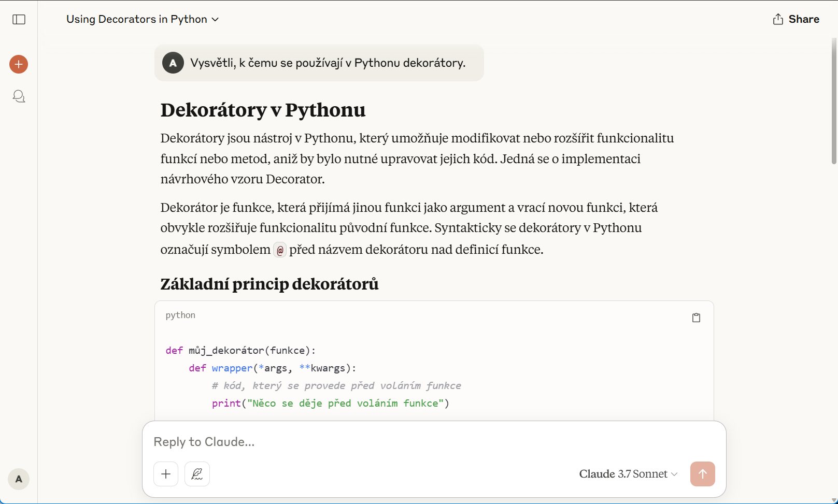The width and height of the screenshot is (838, 504).
Task: Click the inline '@' code symbol
Action: pyautogui.click(x=280, y=250)
